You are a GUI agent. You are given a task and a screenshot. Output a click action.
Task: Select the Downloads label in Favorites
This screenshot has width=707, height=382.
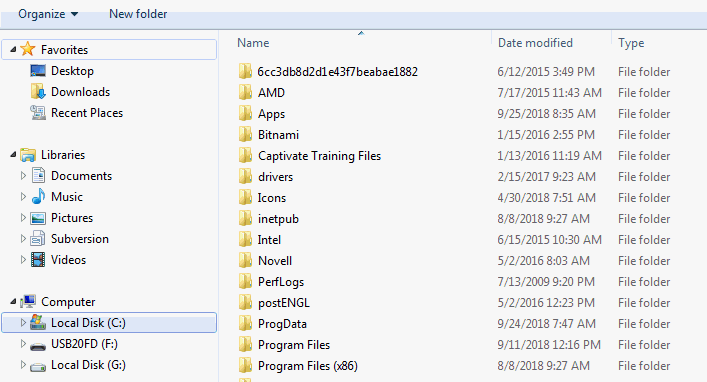coord(80,92)
